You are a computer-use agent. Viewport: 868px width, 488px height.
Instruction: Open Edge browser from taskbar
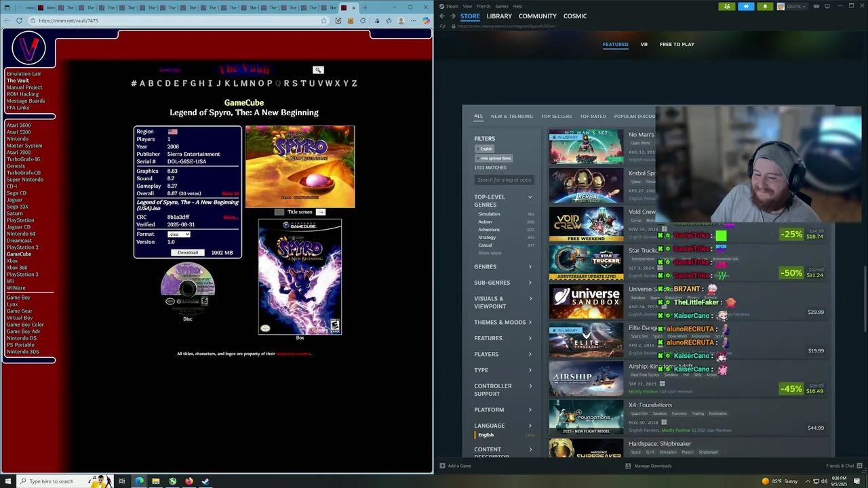point(139,481)
